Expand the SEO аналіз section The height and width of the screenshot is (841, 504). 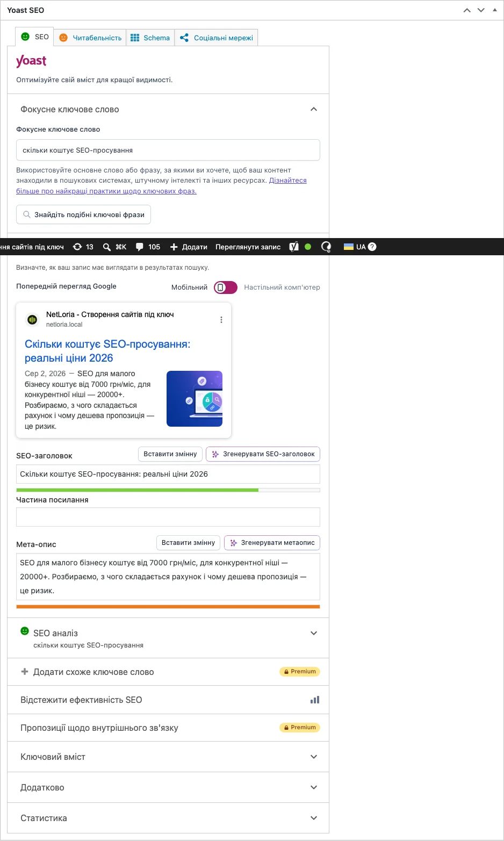(314, 633)
